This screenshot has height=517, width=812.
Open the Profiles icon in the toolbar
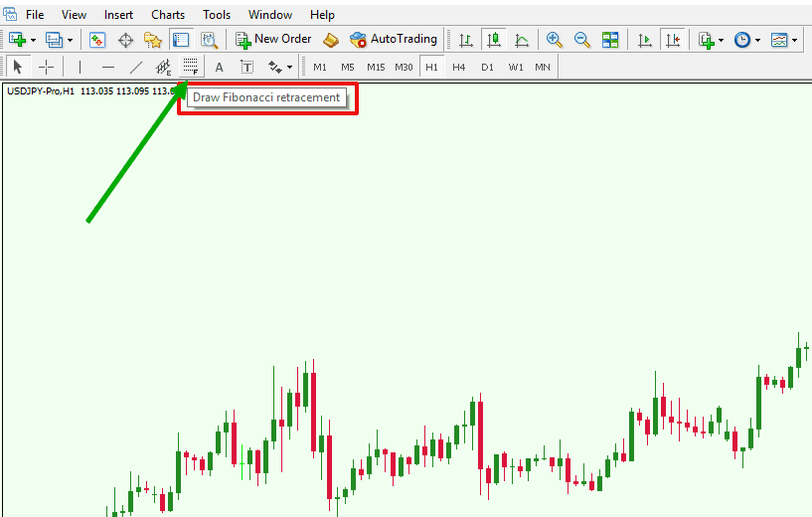pyautogui.click(x=54, y=40)
